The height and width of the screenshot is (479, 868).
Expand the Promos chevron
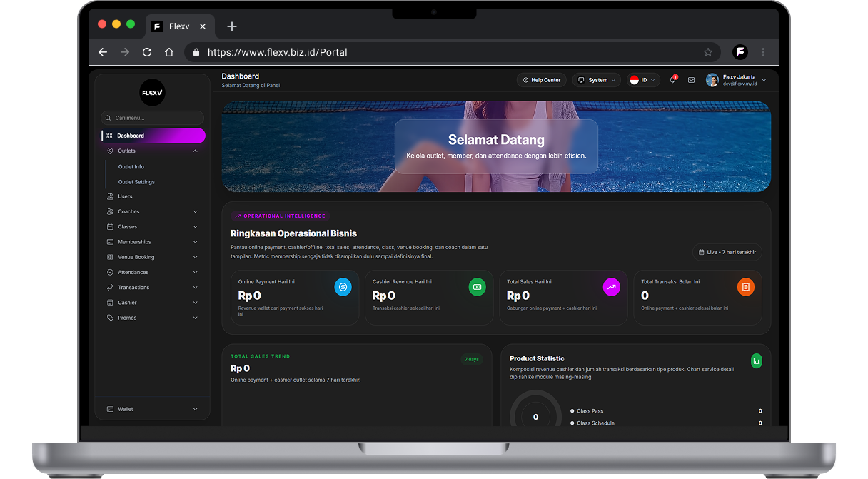[196, 318]
